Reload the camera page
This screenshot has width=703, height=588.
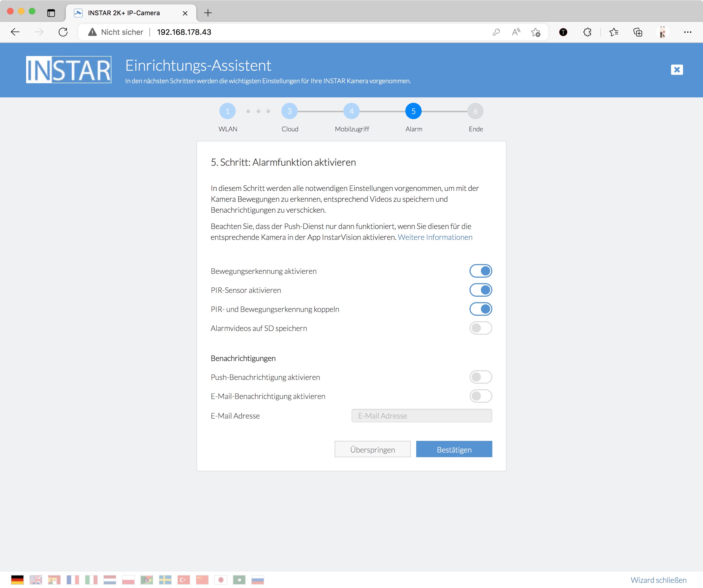[x=63, y=32]
